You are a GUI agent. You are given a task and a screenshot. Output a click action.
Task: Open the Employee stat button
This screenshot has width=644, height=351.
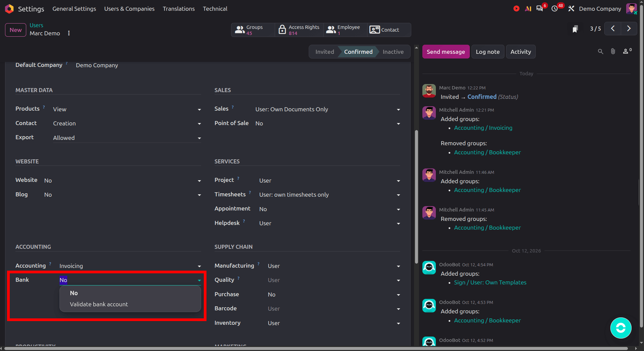click(345, 30)
